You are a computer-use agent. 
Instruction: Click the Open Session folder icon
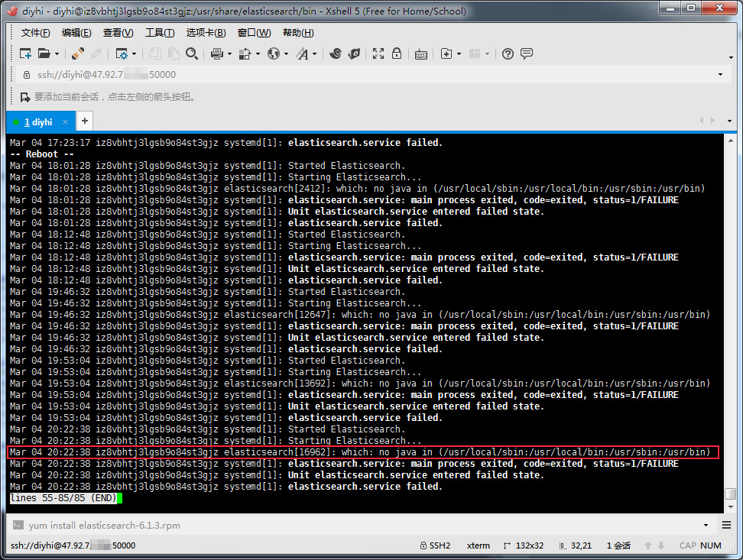coord(44,53)
